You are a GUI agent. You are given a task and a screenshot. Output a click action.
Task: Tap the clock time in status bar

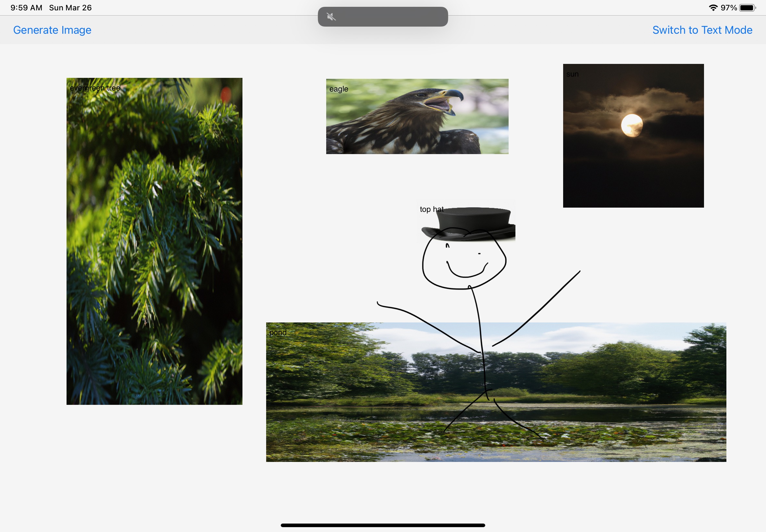pyautogui.click(x=26, y=8)
